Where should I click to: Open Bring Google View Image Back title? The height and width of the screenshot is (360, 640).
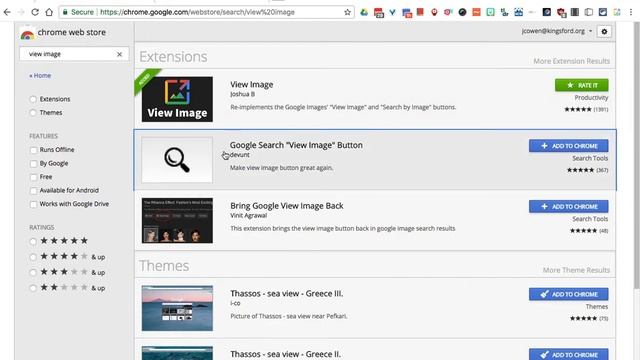287,206
